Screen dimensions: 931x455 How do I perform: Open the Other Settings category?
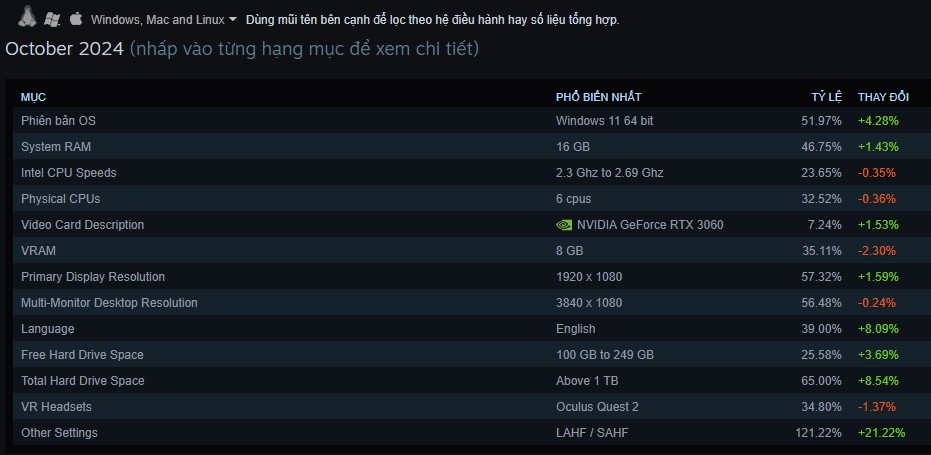tap(469, 433)
